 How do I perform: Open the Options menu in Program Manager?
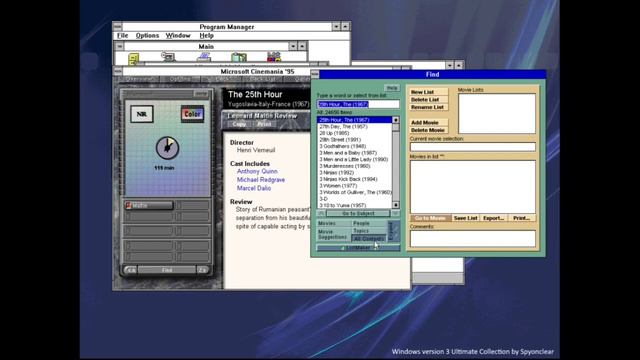click(x=147, y=36)
